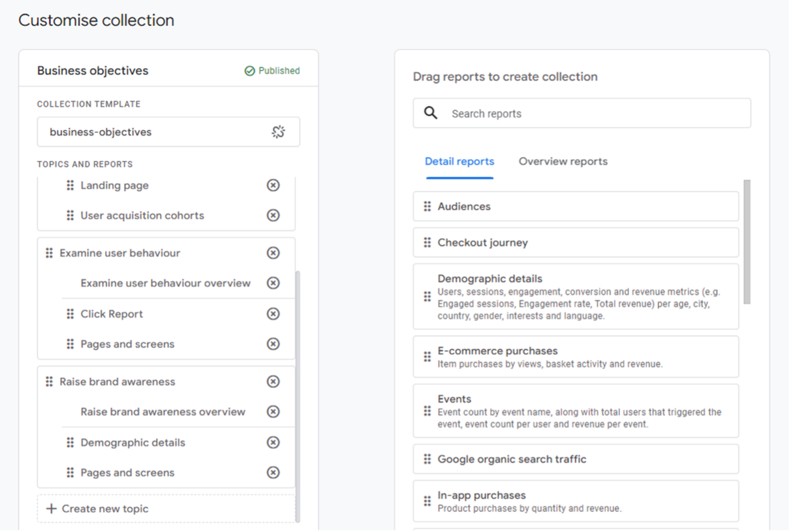Screen dimensions: 791x532
Task: Click drag handle beside Events report
Action: tap(428, 411)
